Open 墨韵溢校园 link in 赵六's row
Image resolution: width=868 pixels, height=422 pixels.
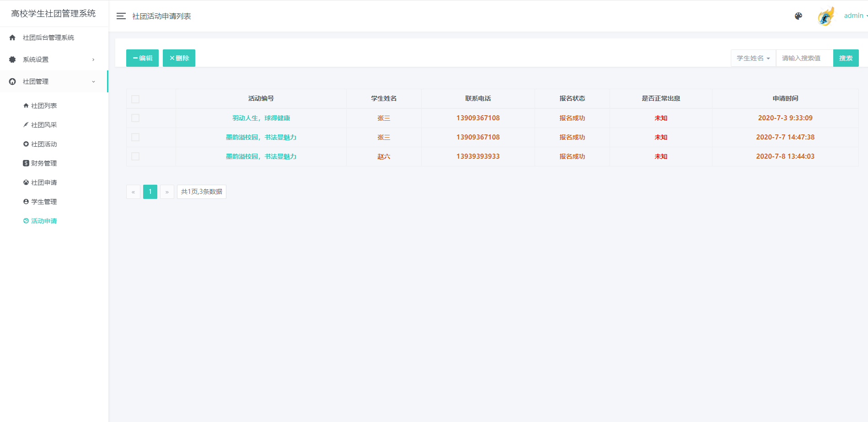point(261,156)
